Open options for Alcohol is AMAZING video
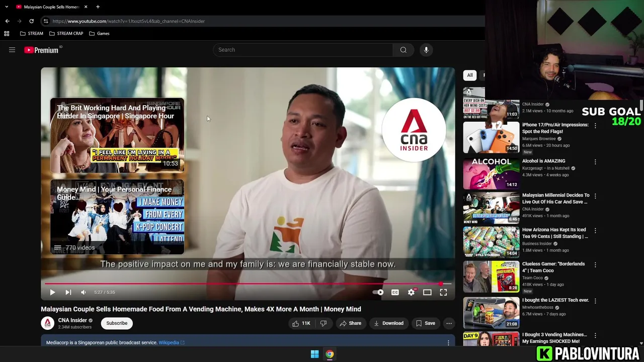644x362 pixels. [x=595, y=162]
